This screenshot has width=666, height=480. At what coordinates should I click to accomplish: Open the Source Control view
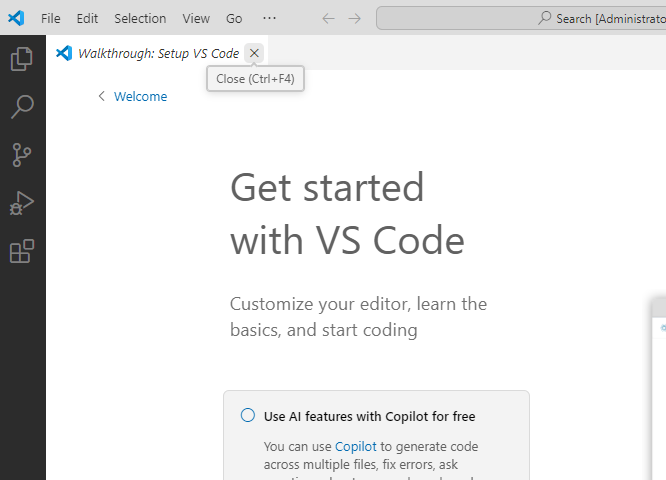click(22, 155)
